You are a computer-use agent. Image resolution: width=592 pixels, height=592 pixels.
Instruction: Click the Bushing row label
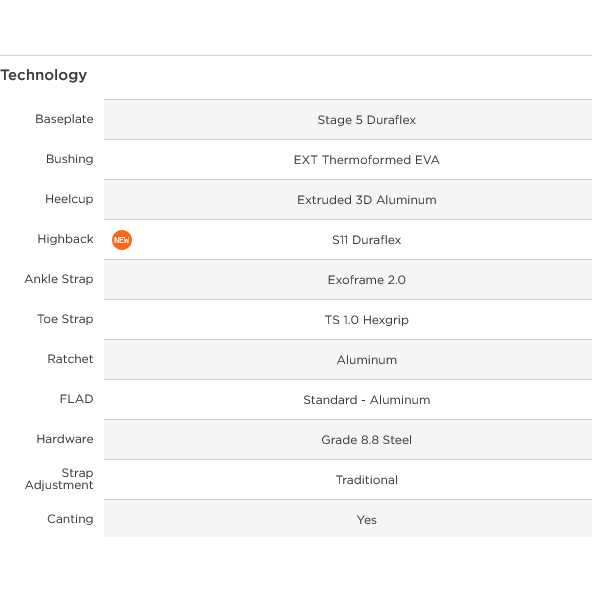coord(69,159)
